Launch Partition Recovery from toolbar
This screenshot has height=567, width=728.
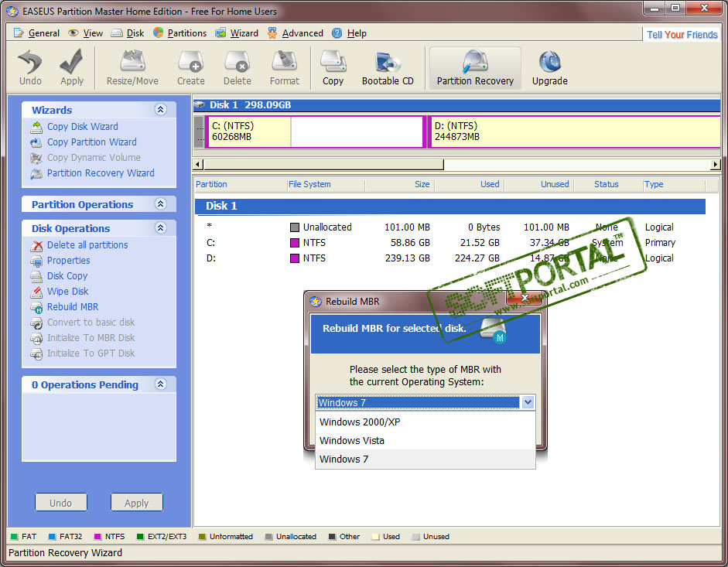475,67
